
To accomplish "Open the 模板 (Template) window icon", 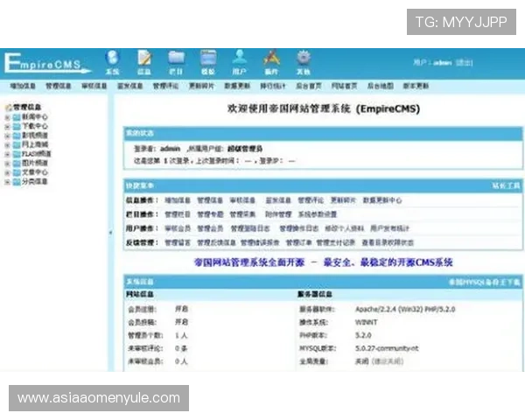I will point(208,62).
